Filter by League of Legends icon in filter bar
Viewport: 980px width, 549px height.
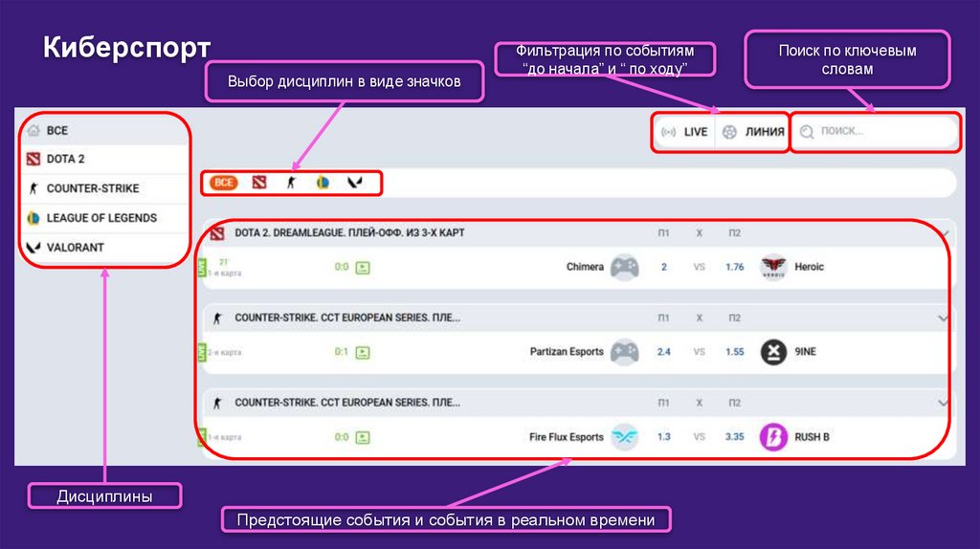(323, 183)
